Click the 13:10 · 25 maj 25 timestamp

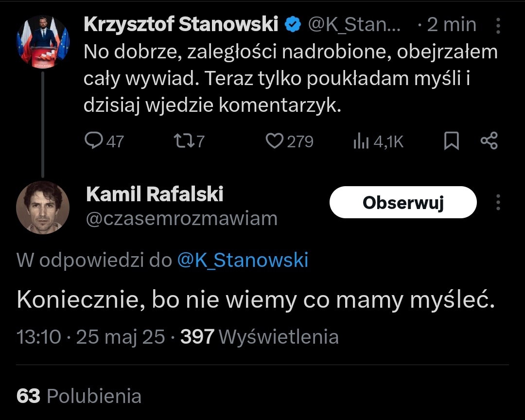[91, 336]
